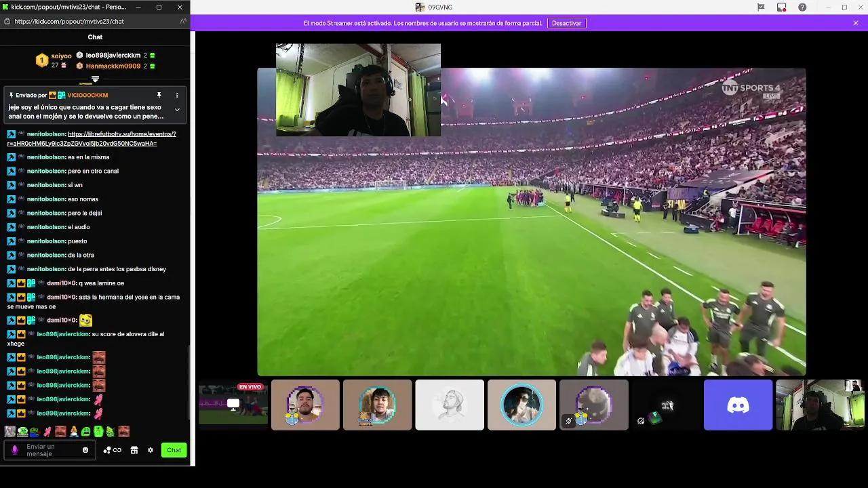Click message 'es en la misma'
Image resolution: width=868 pixels, height=488 pixels.
click(x=88, y=157)
